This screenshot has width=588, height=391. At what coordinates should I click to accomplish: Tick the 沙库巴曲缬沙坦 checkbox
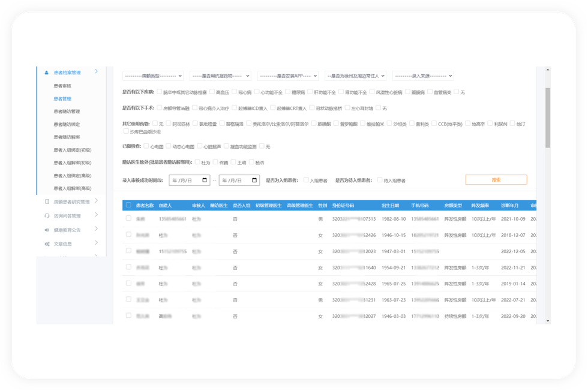coord(126,131)
